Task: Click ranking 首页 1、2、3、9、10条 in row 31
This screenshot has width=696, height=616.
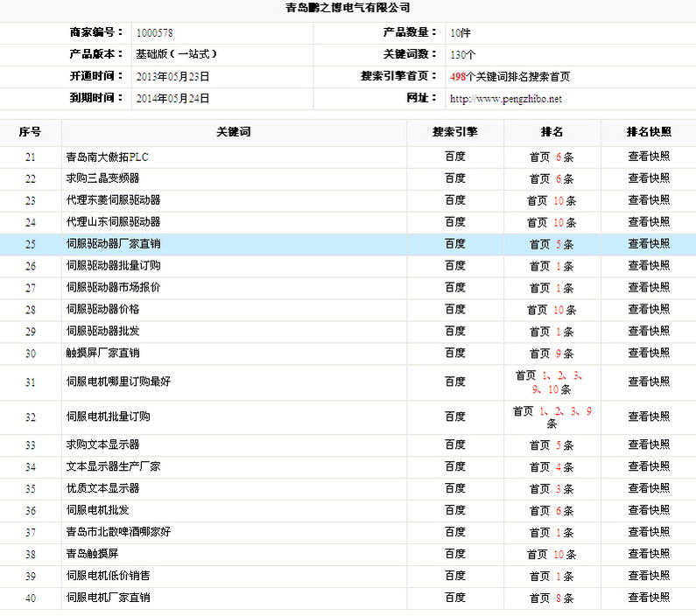Action: (x=550, y=382)
